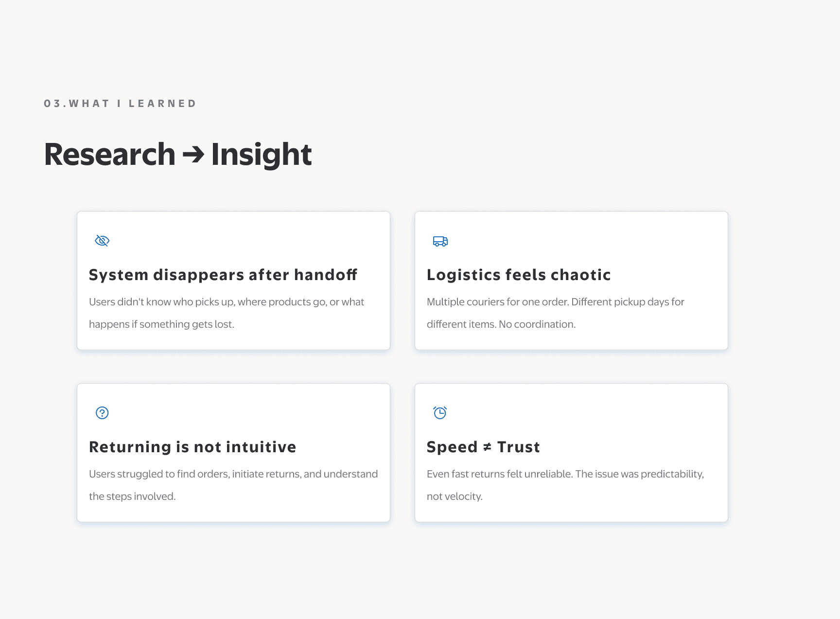The height and width of the screenshot is (619, 840).
Task: Click the delivery truck icon
Action: point(440,241)
